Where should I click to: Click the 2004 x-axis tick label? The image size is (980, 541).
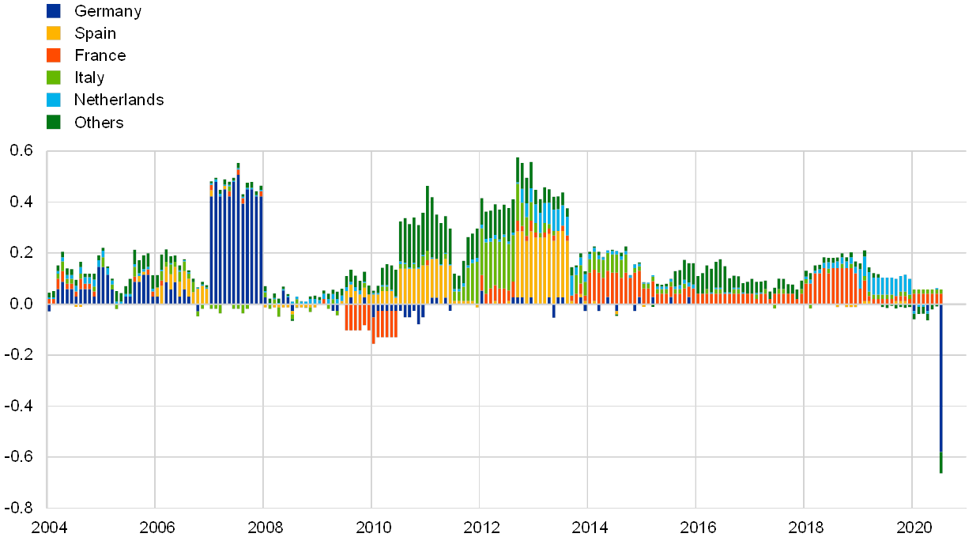click(49, 527)
